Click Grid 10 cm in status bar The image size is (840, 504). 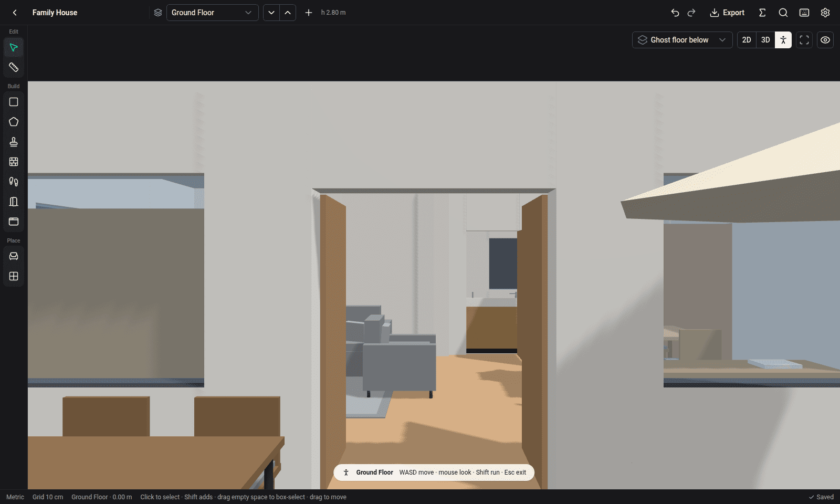tap(48, 497)
